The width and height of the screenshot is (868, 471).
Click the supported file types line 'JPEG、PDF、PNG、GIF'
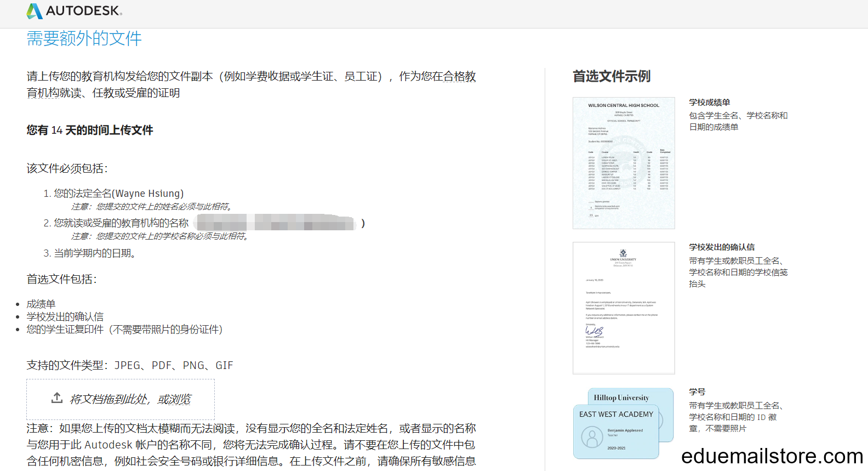[x=174, y=365]
